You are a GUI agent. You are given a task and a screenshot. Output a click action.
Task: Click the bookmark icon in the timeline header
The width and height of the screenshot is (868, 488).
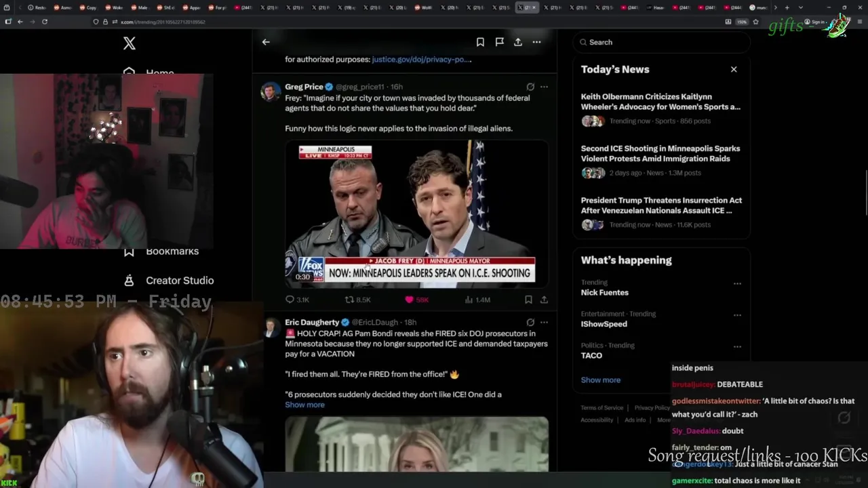480,42
